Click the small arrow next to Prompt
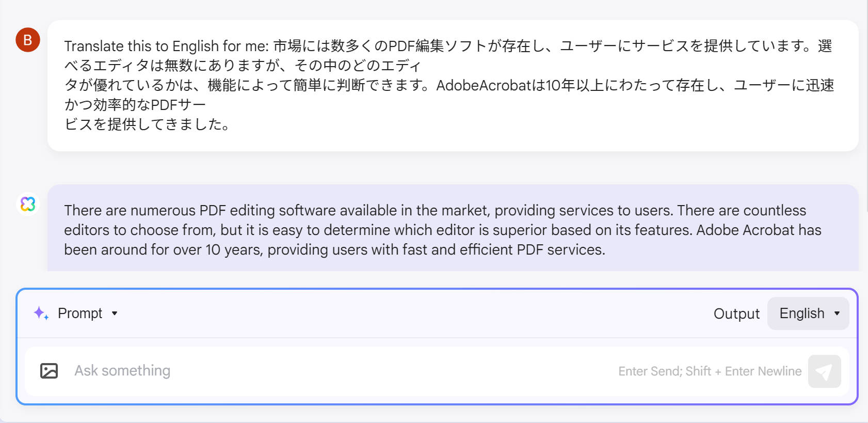 [115, 314]
